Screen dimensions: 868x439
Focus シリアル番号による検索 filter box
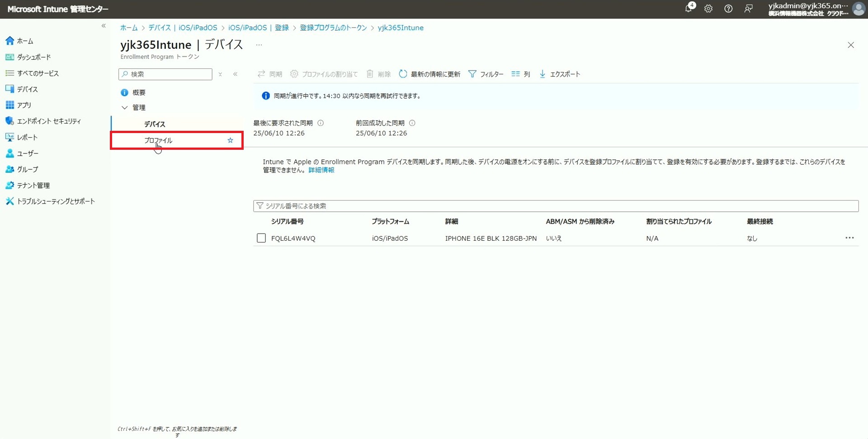point(556,206)
